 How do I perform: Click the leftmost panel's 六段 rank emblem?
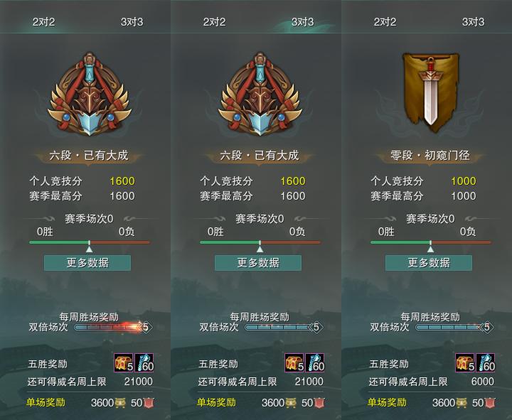pyautogui.click(x=89, y=95)
